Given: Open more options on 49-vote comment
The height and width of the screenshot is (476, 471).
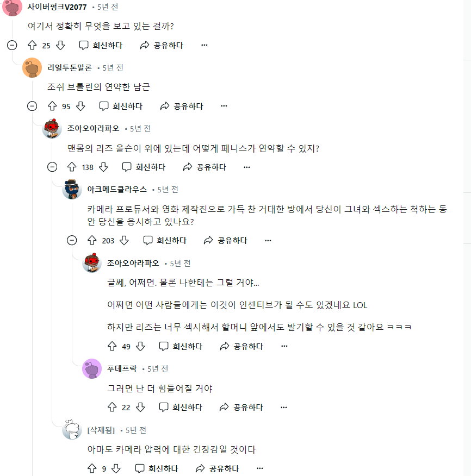Looking at the screenshot, I should click(x=284, y=346).
